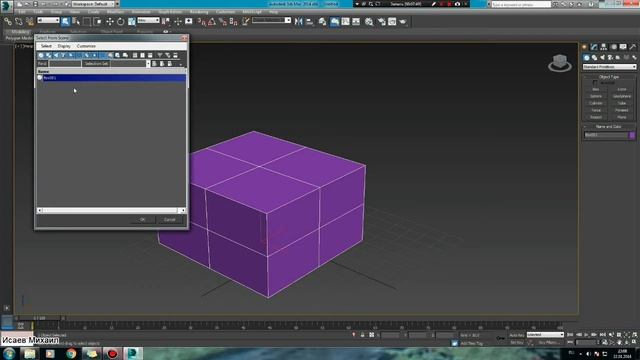This screenshot has width=640, height=360.
Task: Open the Utilities panel tab icon
Action: point(633,47)
